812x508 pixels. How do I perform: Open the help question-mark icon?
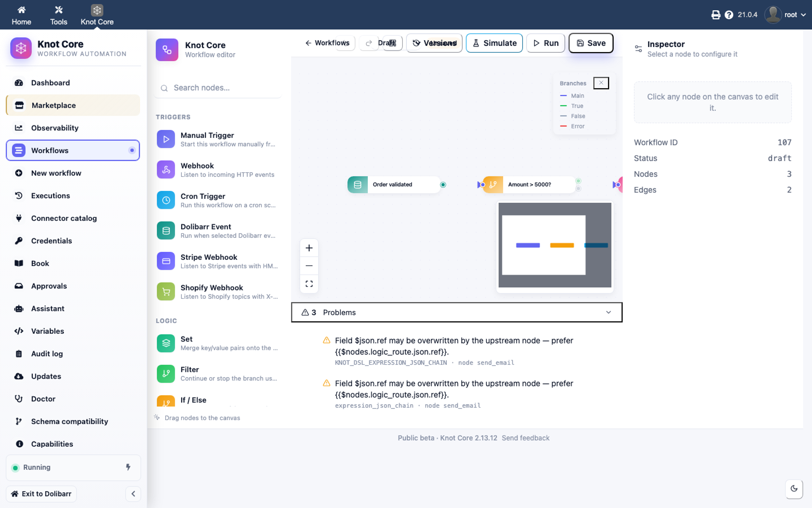click(x=729, y=15)
